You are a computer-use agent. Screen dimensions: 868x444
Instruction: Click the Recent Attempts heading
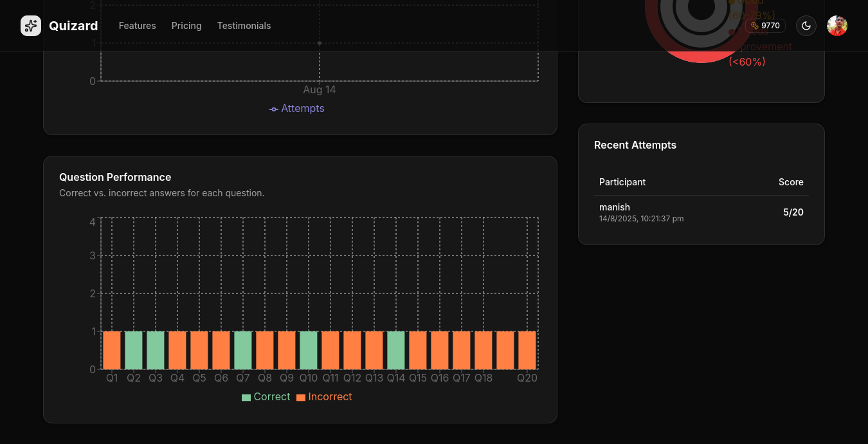pos(635,145)
